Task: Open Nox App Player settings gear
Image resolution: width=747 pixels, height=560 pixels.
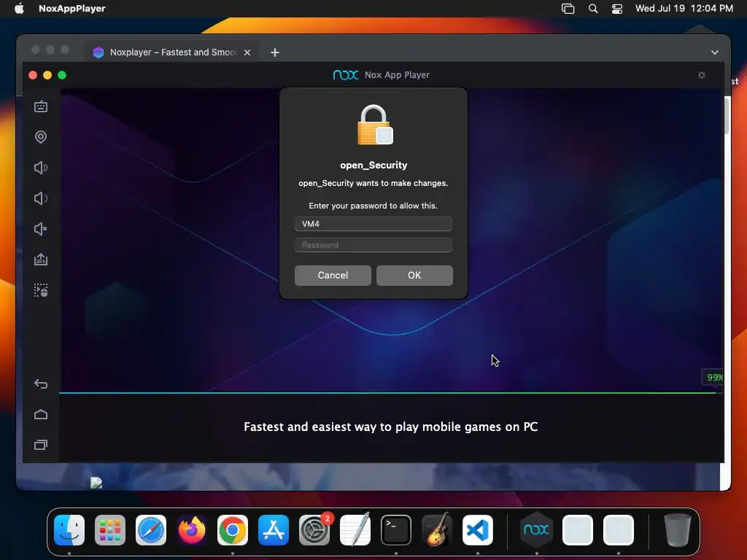Action: 701,75
